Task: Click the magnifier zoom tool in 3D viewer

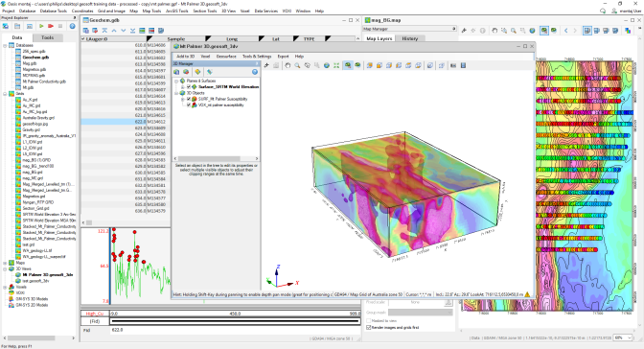Action: tap(297, 65)
